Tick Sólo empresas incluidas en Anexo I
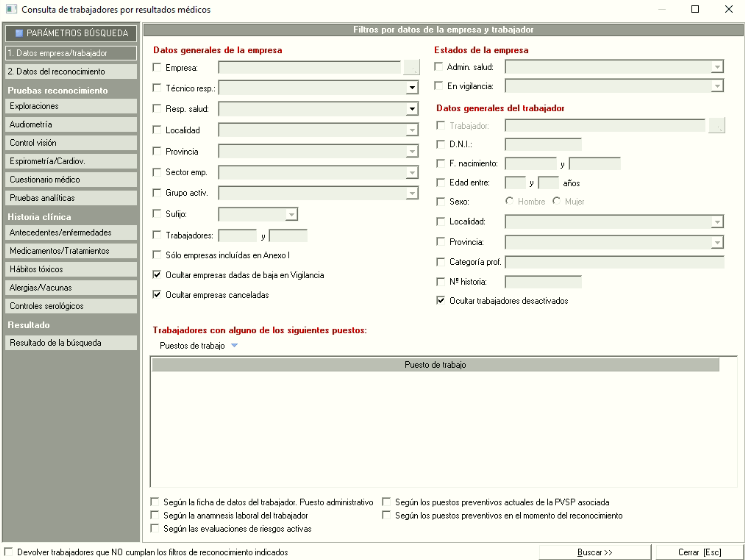The width and height of the screenshot is (745, 560). click(156, 255)
